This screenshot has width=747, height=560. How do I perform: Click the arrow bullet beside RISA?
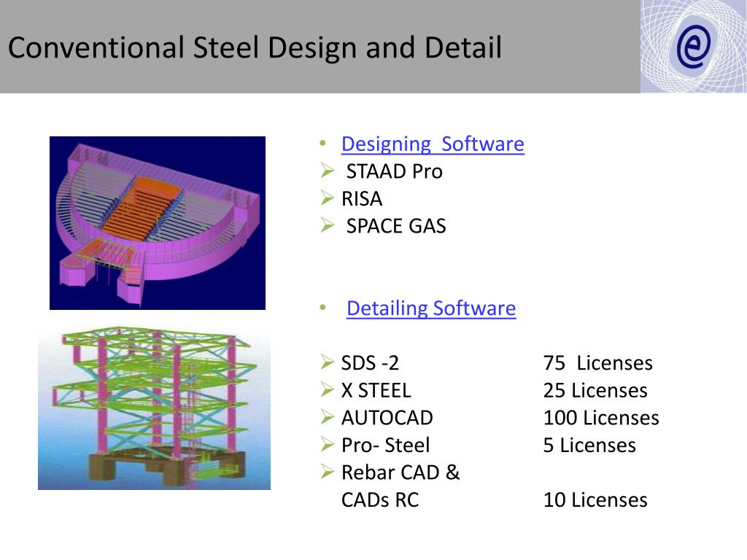(328, 198)
